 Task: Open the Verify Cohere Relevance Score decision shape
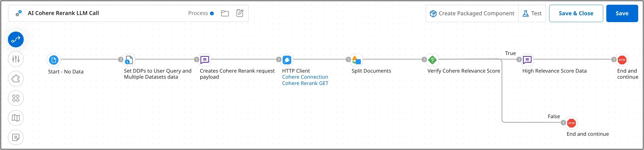pos(432,60)
